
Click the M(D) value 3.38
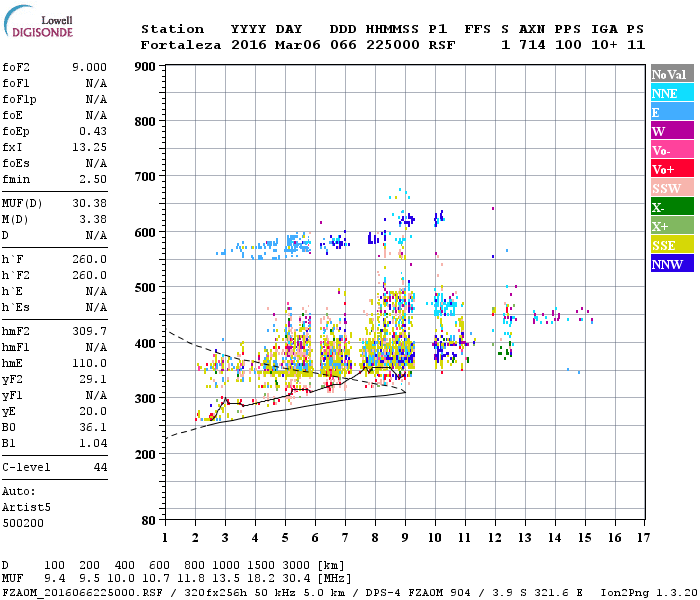pos(93,219)
